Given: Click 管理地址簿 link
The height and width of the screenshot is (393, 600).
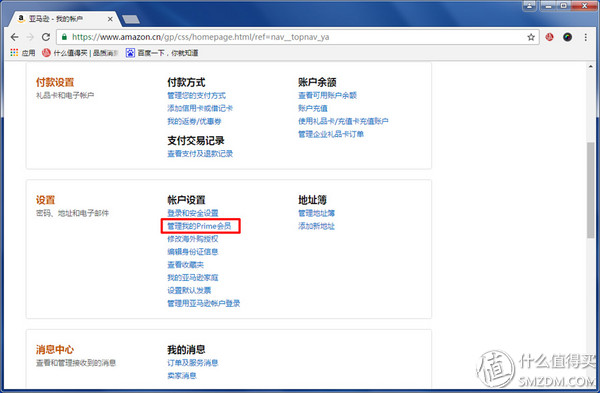Looking at the screenshot, I should 316,213.
